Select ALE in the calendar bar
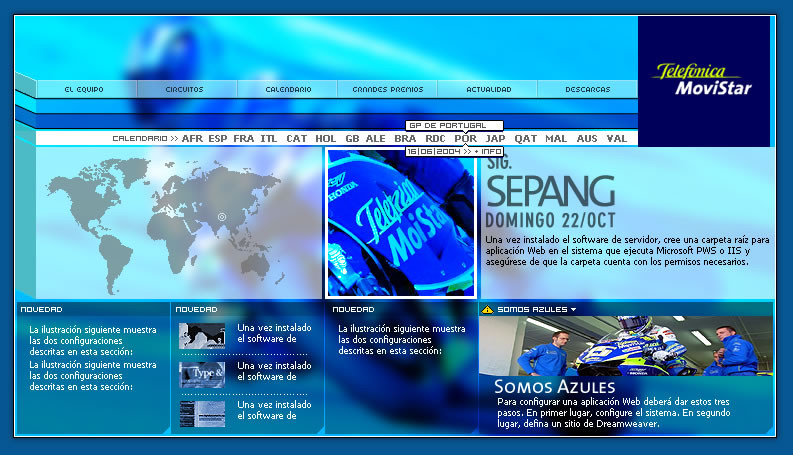 pos(376,139)
